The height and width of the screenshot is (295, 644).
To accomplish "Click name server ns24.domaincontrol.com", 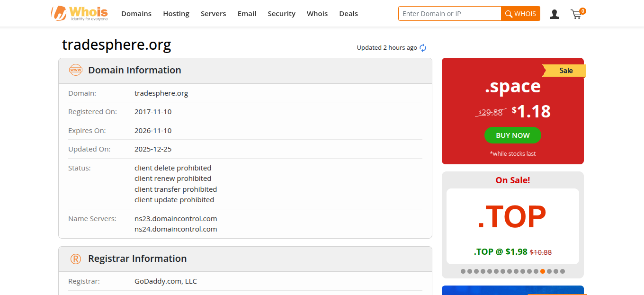I will point(176,229).
